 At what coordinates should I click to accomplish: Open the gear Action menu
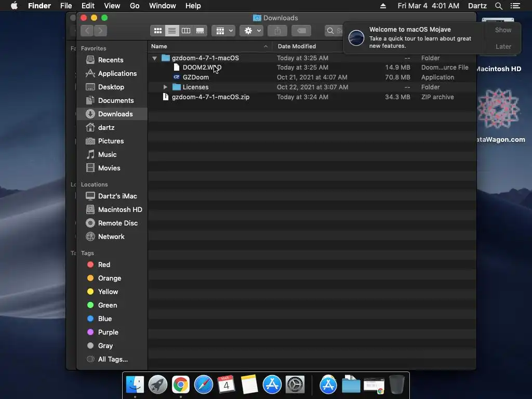(x=252, y=31)
